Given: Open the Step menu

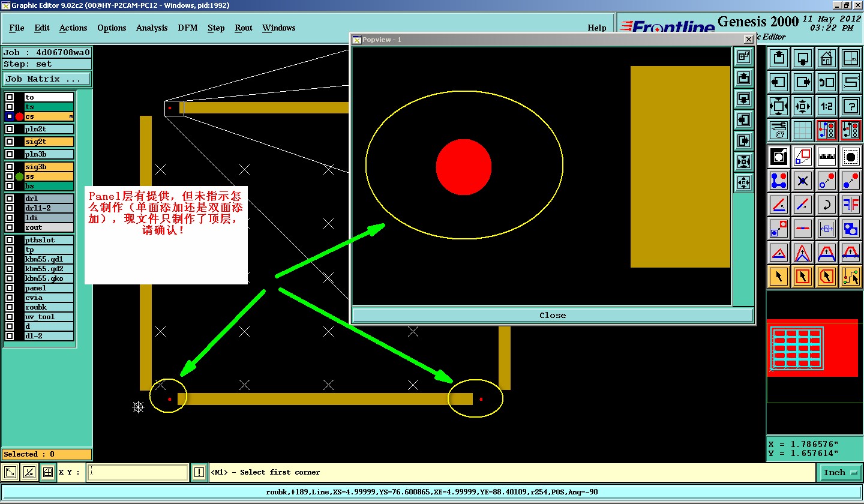Looking at the screenshot, I should point(216,28).
